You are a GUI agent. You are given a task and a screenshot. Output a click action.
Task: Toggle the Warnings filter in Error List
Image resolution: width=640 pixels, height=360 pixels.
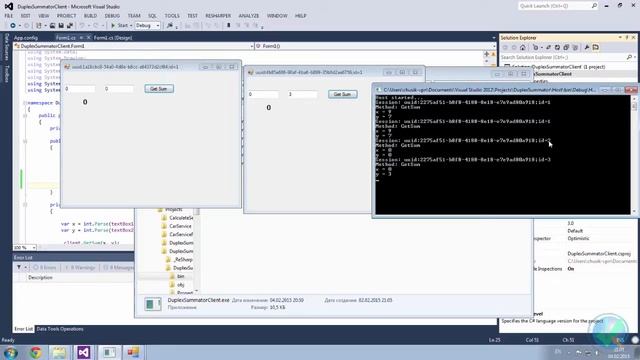(x=80, y=267)
